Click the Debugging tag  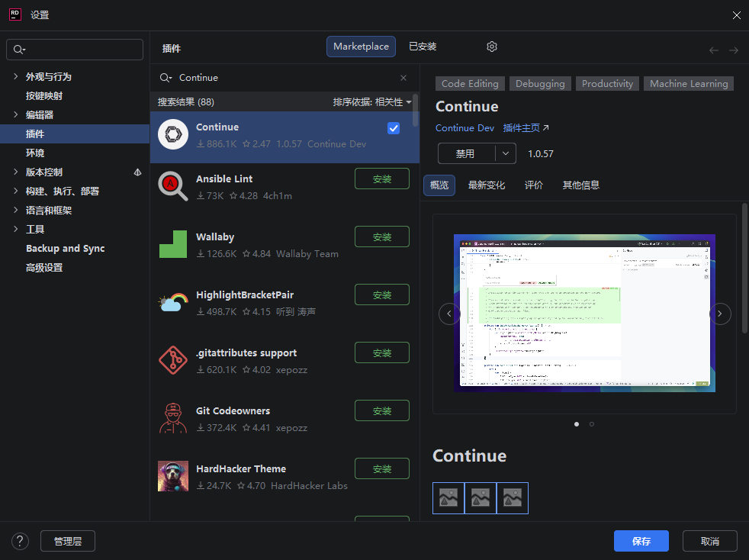[x=540, y=84]
